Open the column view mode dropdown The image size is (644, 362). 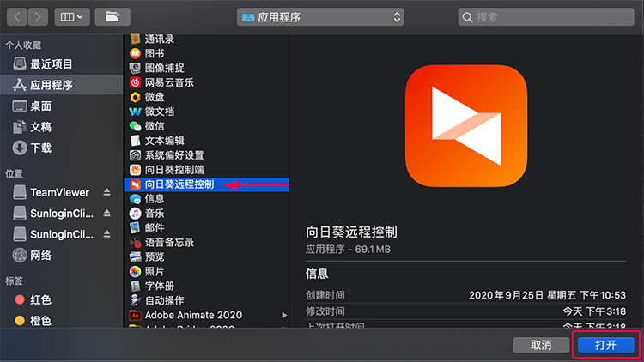click(70, 16)
